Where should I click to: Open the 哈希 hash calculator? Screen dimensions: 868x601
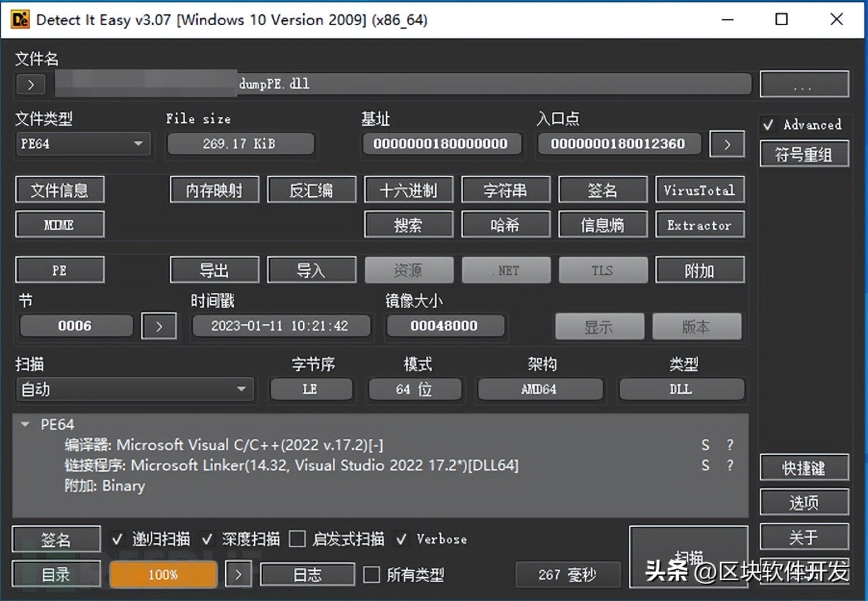[506, 224]
